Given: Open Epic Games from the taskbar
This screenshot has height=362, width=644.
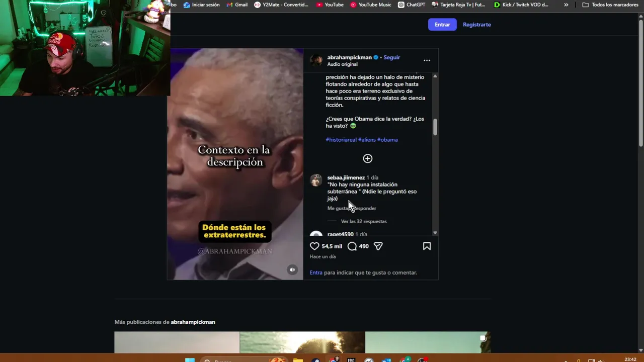Looking at the screenshot, I should tap(351, 360).
